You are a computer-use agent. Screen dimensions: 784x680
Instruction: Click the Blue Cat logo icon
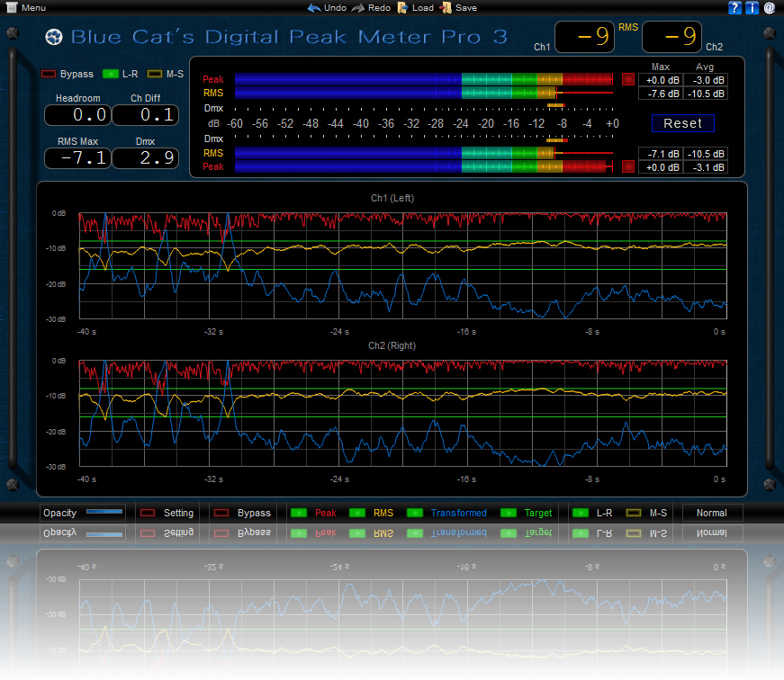(x=54, y=37)
